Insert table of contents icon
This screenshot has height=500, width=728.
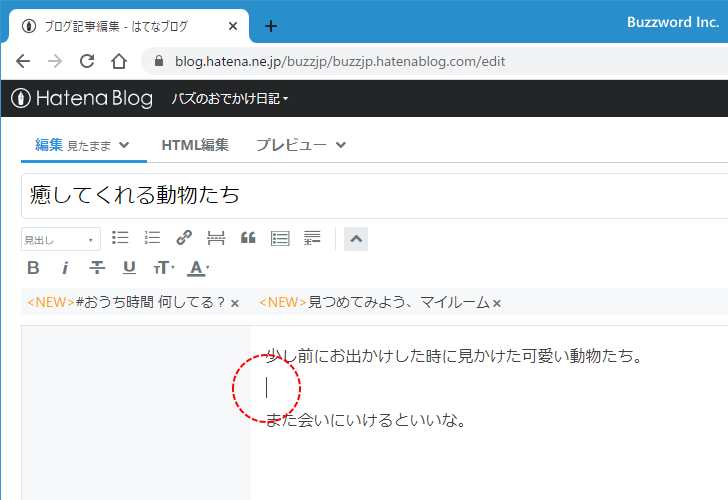(x=280, y=238)
